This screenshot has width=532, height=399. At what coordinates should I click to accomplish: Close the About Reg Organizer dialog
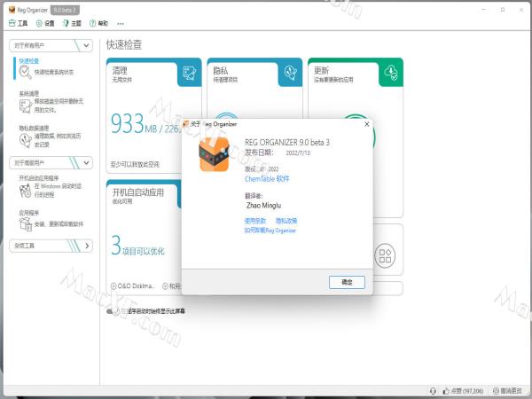click(x=367, y=124)
